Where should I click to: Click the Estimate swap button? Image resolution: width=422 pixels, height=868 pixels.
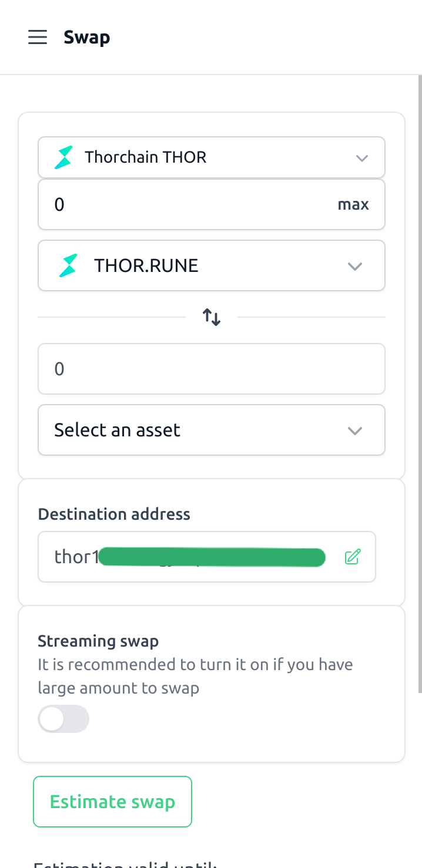coord(112,802)
